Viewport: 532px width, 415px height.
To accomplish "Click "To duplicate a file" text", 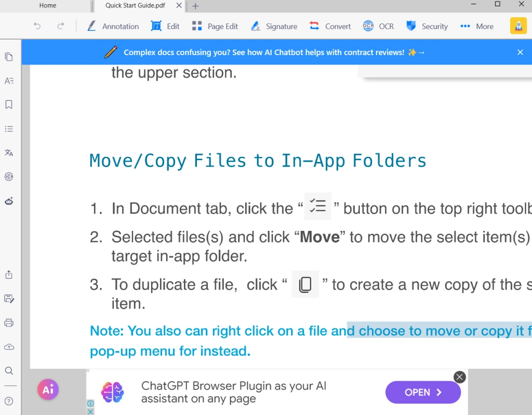I will tap(174, 284).
